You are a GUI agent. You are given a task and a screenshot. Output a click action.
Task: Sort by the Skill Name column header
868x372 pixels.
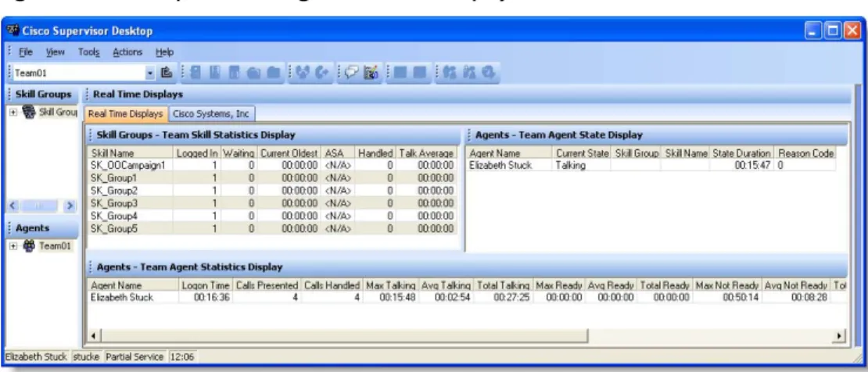(x=130, y=153)
